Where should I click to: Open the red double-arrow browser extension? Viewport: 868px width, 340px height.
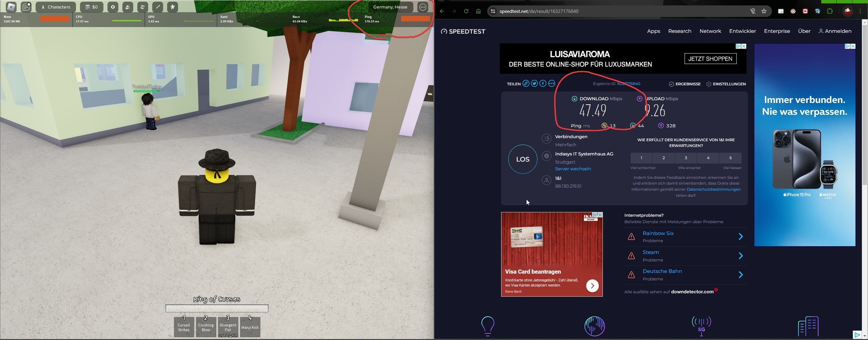805,11
